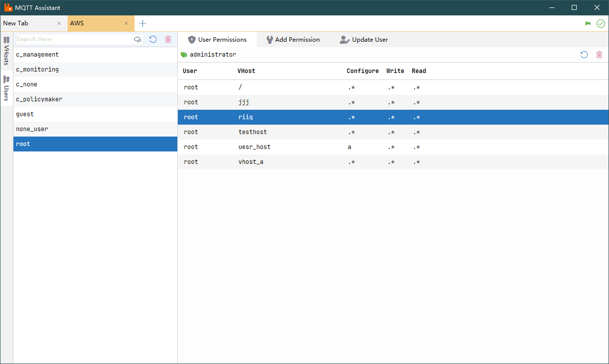Viewport: 609px width, 364px height.
Task: Switch to the New Tab tab
Action: (25, 23)
